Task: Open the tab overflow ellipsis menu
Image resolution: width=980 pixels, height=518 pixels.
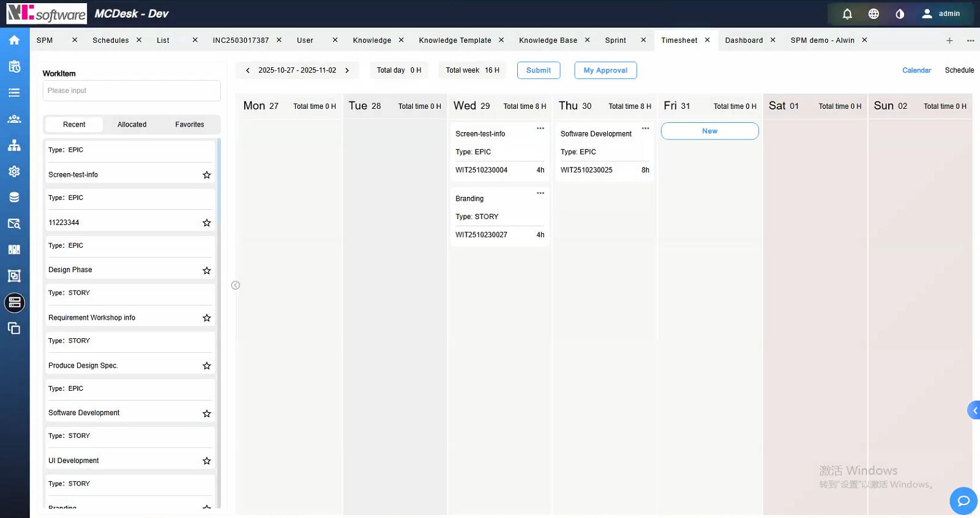Action: click(x=971, y=40)
